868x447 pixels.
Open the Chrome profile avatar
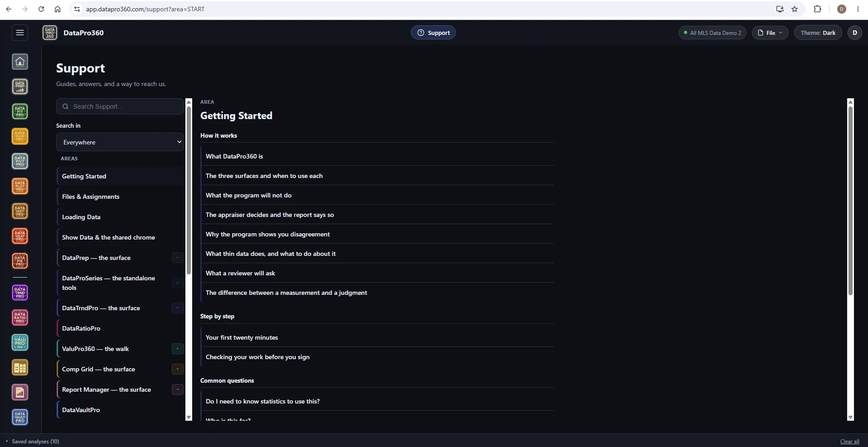[842, 9]
